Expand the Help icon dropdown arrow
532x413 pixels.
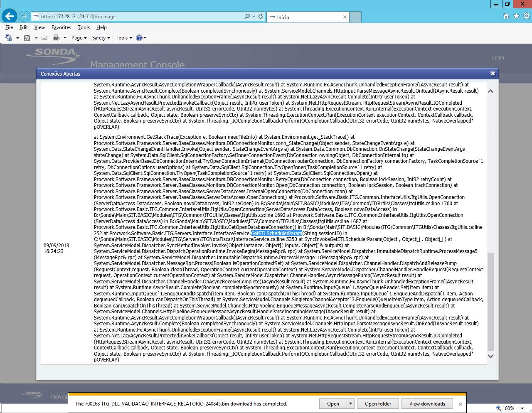145,38
